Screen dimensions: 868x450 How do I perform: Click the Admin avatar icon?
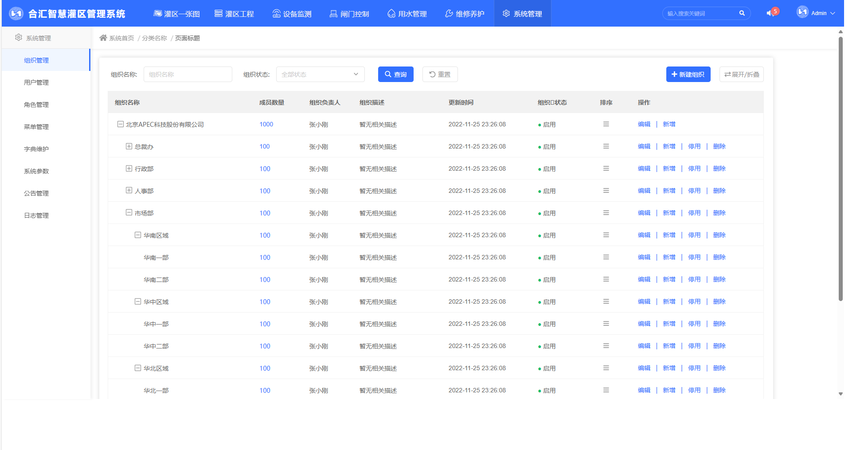[x=802, y=12]
